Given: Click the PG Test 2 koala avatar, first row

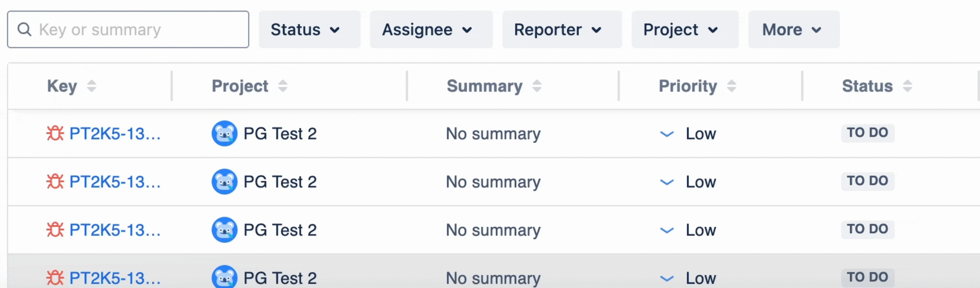Looking at the screenshot, I should pos(224,133).
